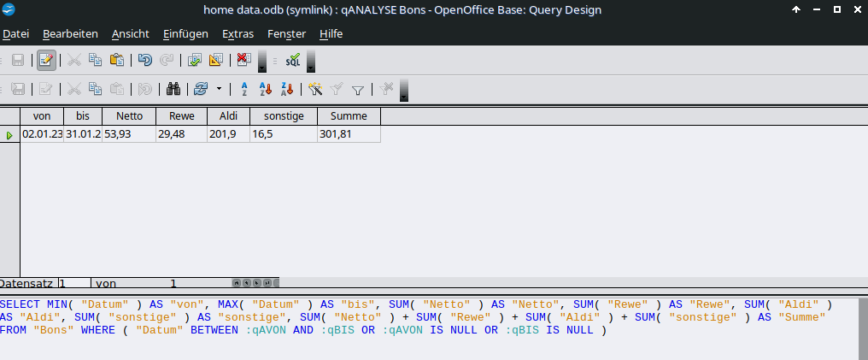Click the AutoFilter magic wand icon
The image size is (868, 360).
tap(315, 89)
